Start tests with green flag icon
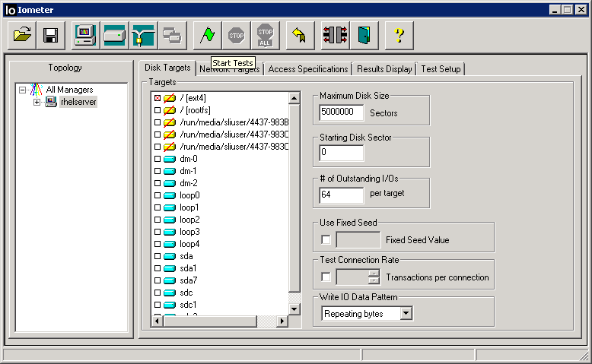The width and height of the screenshot is (592, 364). tap(207, 35)
